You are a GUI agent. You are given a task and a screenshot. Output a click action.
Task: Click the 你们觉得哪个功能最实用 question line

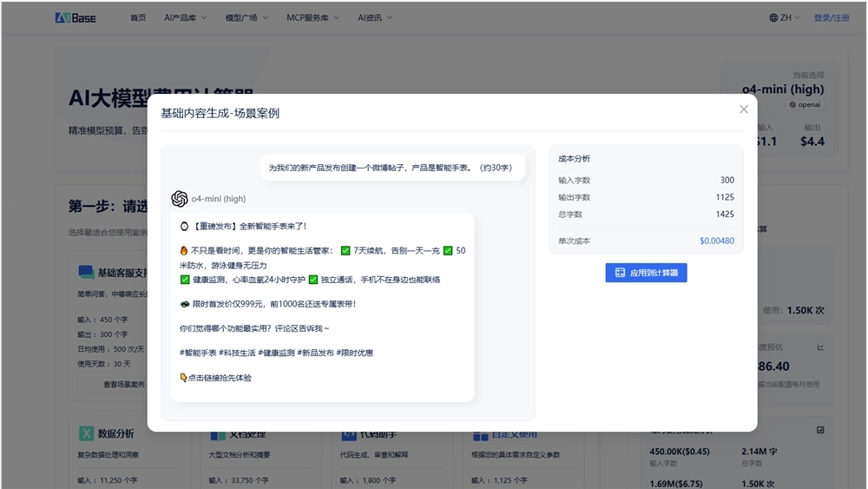point(254,328)
